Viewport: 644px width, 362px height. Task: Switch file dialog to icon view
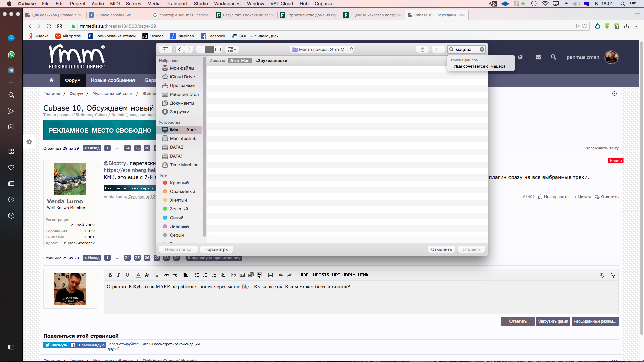[x=201, y=49]
